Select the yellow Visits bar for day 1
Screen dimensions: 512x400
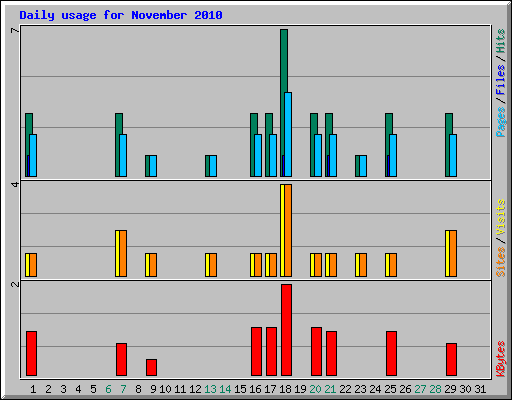27,265
